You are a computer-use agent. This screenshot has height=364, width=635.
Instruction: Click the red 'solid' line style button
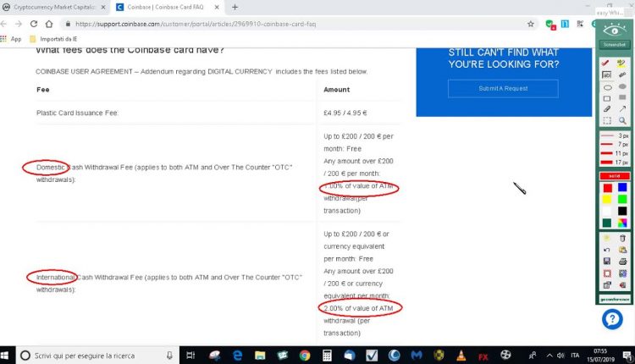pos(615,176)
